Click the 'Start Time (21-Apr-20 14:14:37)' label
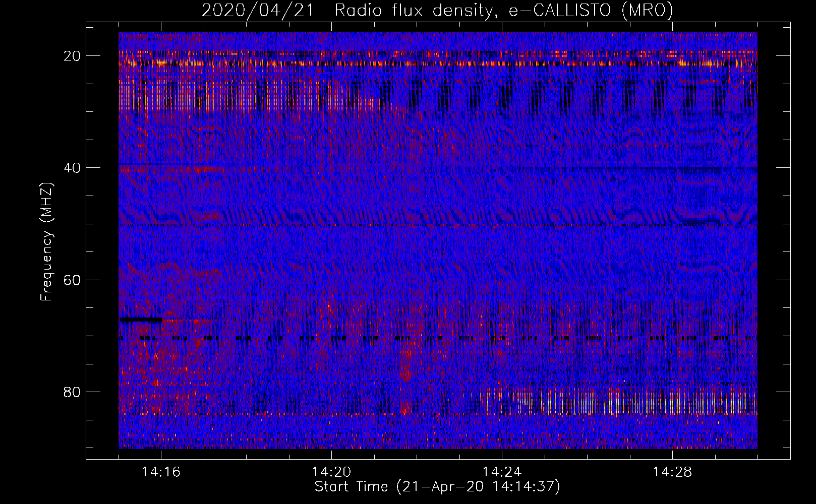The height and width of the screenshot is (504, 816). [x=437, y=487]
